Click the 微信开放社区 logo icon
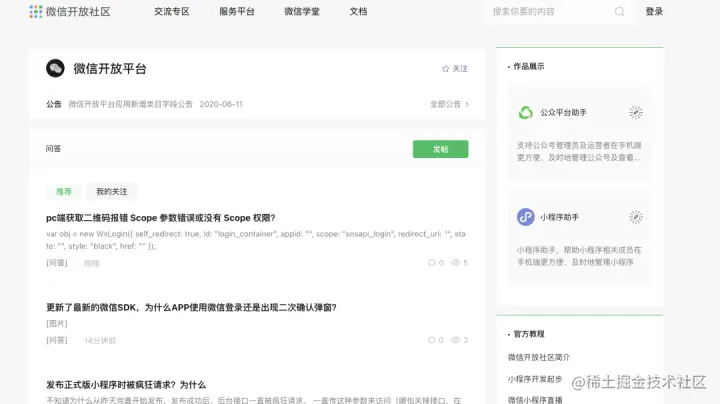Screen dimensions: 720x404 [36, 11]
